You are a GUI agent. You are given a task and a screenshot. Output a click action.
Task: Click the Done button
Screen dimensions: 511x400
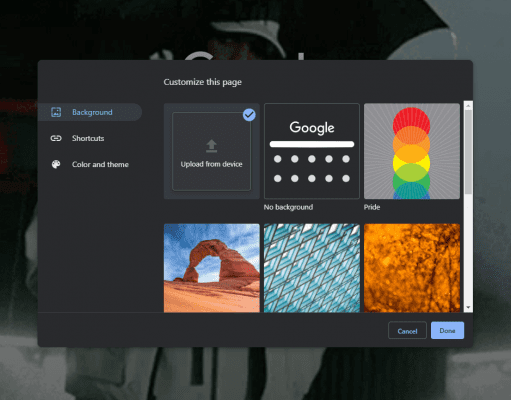pos(447,330)
